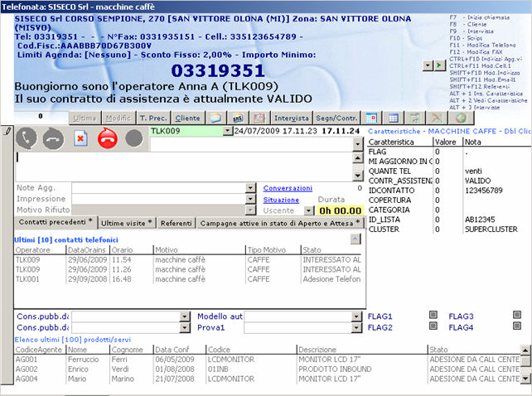
Task: Enable the FLAG2 checkbox
Action: click(433, 328)
